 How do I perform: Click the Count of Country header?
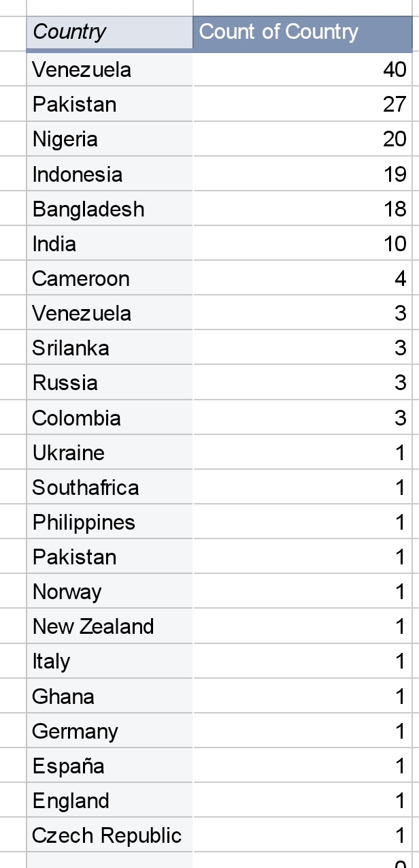(303, 32)
